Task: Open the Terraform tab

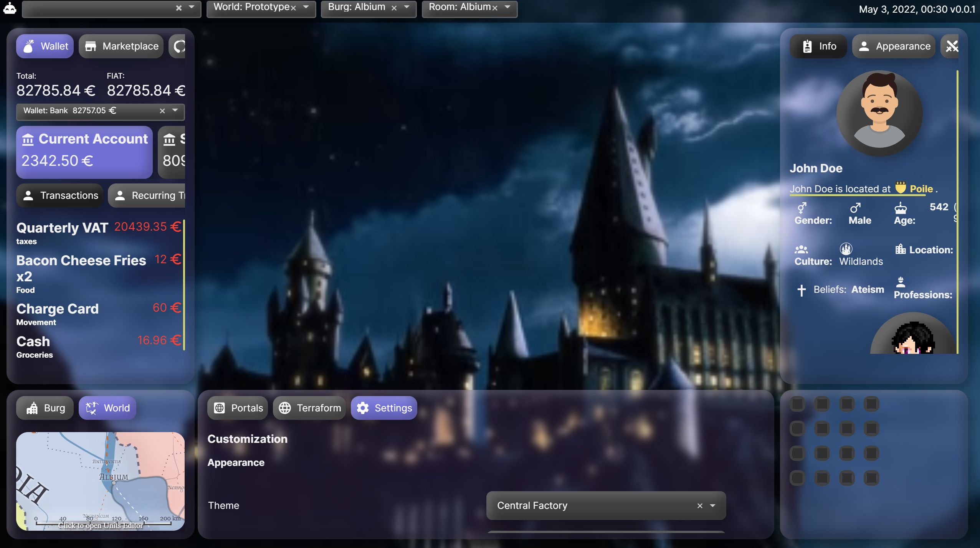Action: (309, 408)
